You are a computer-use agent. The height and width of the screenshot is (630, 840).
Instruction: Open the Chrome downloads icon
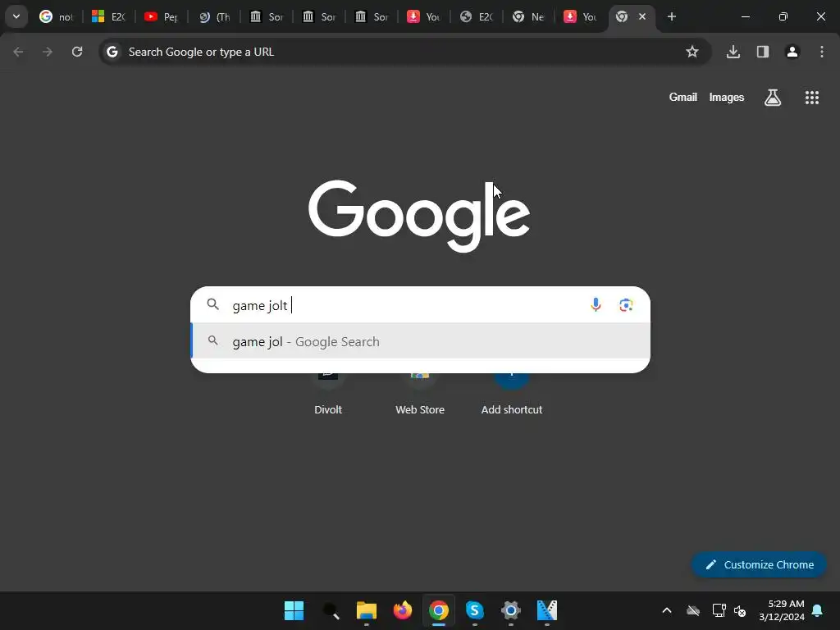[x=733, y=52]
